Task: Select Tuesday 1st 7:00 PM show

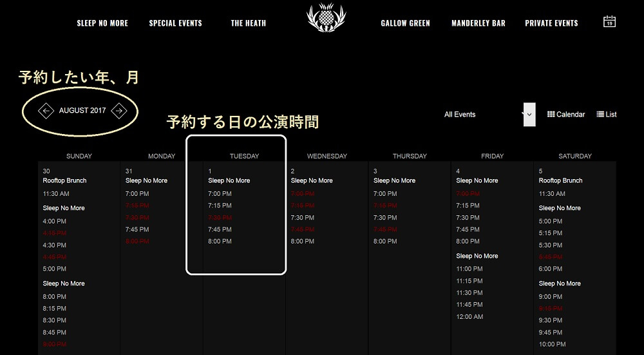Action: tap(220, 193)
